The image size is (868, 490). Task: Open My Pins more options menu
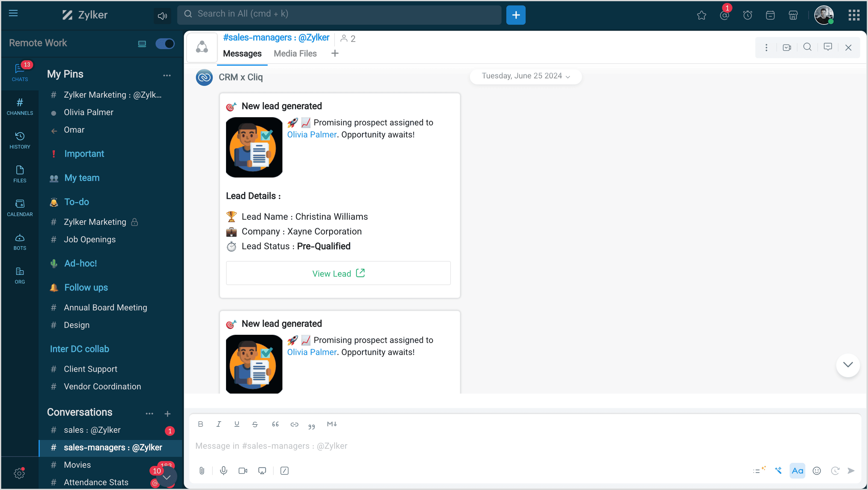(x=167, y=75)
